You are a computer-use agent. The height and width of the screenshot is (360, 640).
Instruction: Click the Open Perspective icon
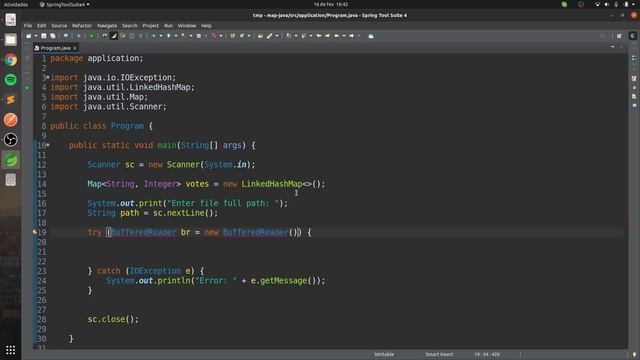pyautogui.click(x=619, y=36)
